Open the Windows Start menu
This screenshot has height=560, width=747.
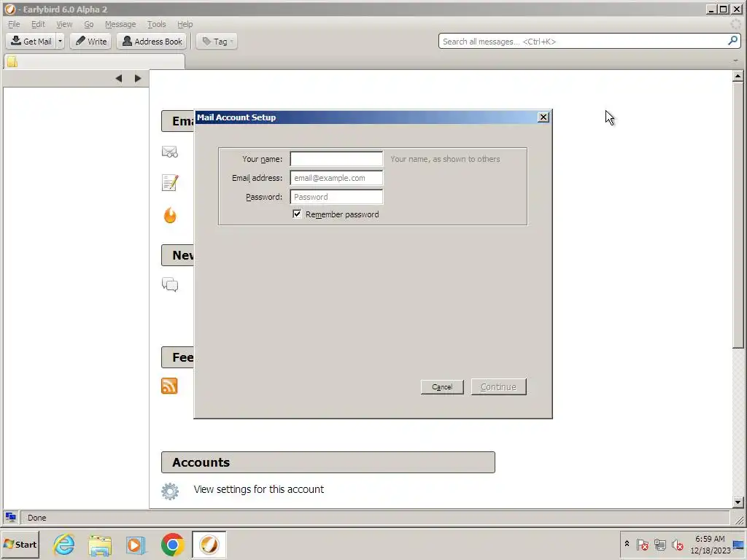[20, 544]
